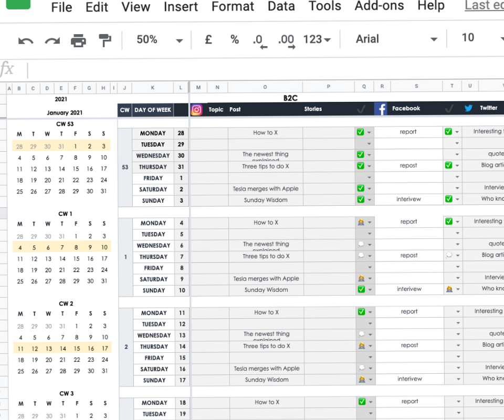
Task: Toggle the checkmark next to Three tips to do X
Action: [x=360, y=166]
